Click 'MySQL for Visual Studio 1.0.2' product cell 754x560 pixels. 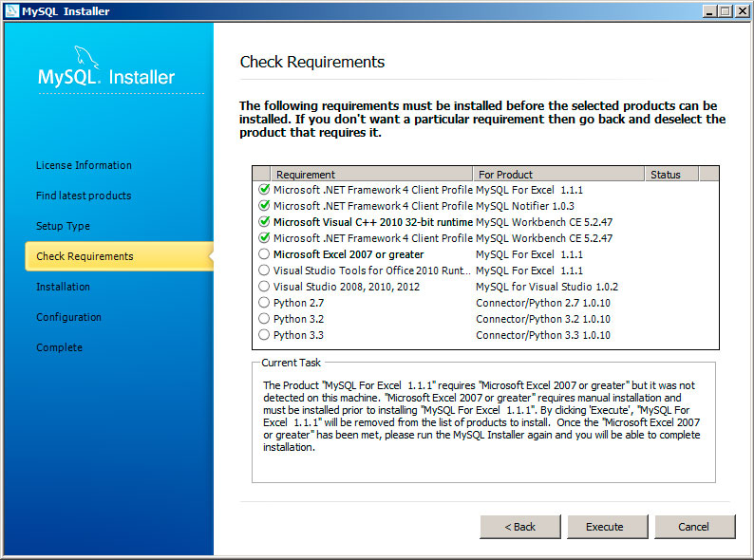547,287
